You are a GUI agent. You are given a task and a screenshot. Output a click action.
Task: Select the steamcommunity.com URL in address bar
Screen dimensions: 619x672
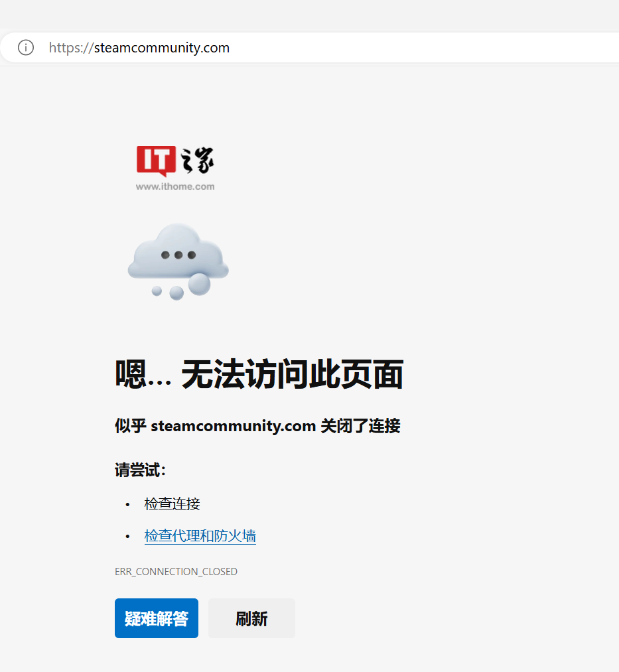[139, 48]
